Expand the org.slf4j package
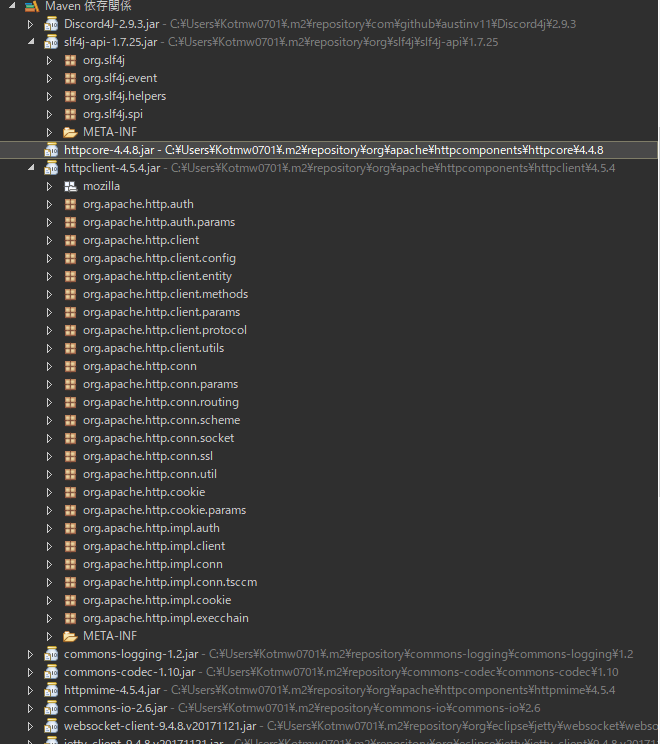The image size is (660, 744). point(49,60)
